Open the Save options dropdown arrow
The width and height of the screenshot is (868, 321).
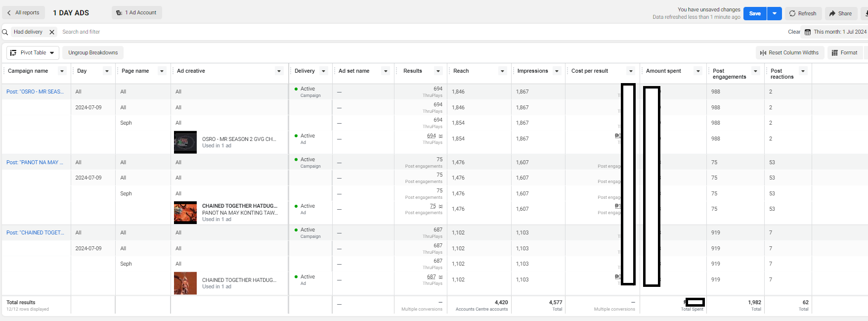(x=775, y=13)
